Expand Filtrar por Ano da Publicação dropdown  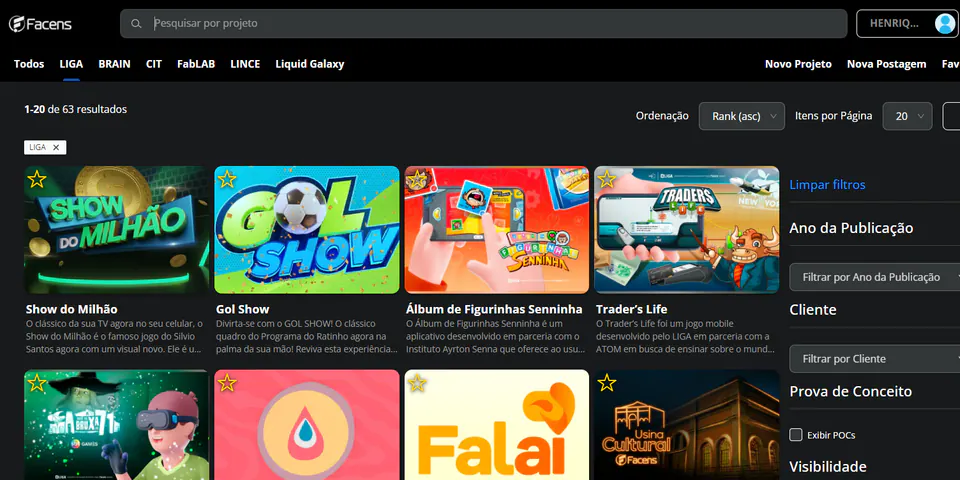point(875,277)
